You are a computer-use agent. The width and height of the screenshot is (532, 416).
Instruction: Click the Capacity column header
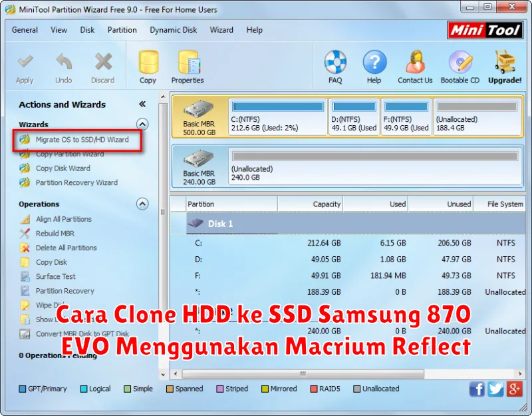point(326,204)
